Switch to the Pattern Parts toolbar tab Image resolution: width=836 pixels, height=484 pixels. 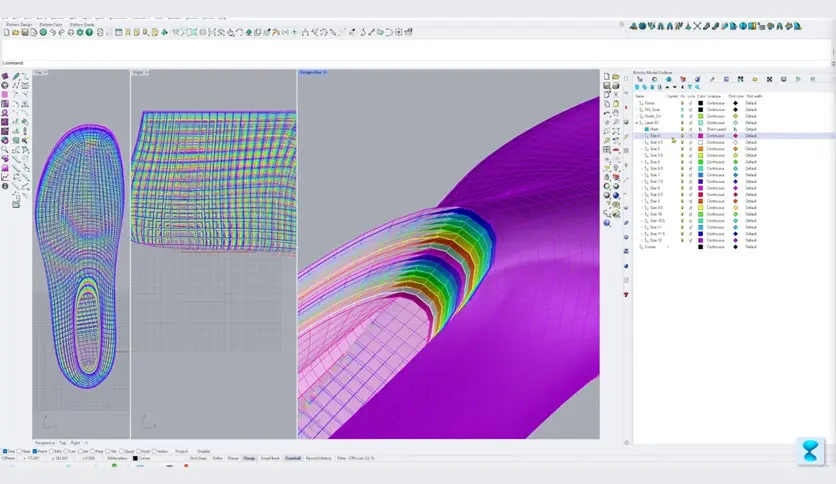[51, 25]
